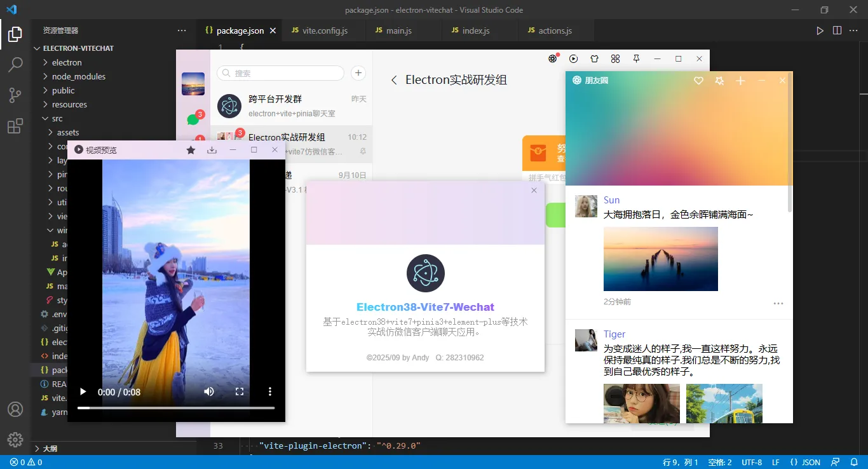The image size is (868, 469).
Task: Open Tiger's girl-with-glasses photo
Action: click(642, 403)
